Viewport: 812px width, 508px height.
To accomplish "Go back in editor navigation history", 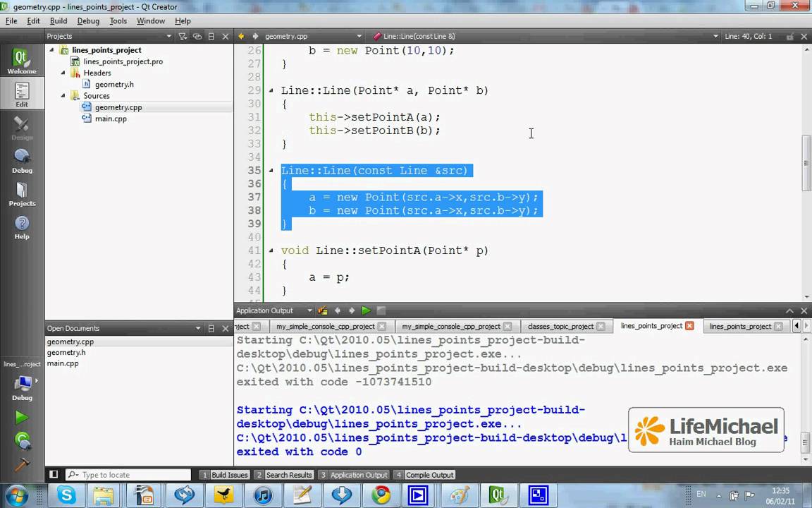I will coord(241,36).
